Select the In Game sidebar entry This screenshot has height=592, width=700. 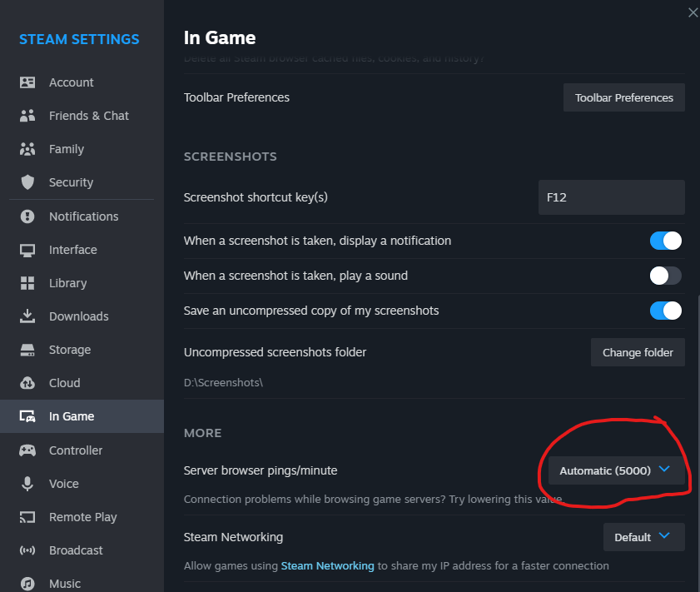pyautogui.click(x=82, y=416)
